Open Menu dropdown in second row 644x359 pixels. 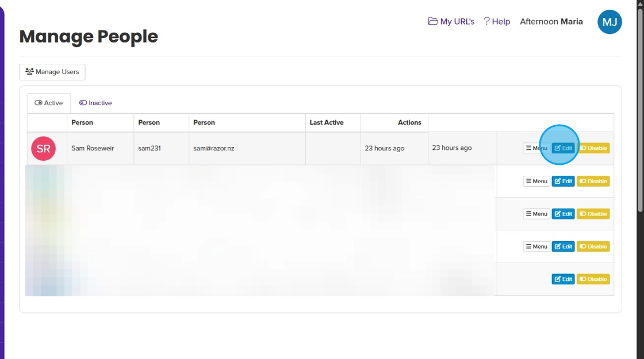click(x=536, y=181)
